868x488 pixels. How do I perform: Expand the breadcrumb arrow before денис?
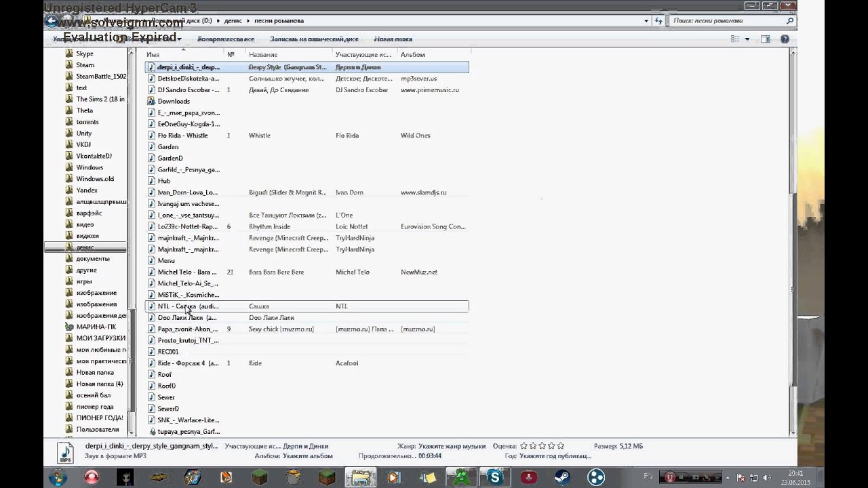[x=219, y=21]
